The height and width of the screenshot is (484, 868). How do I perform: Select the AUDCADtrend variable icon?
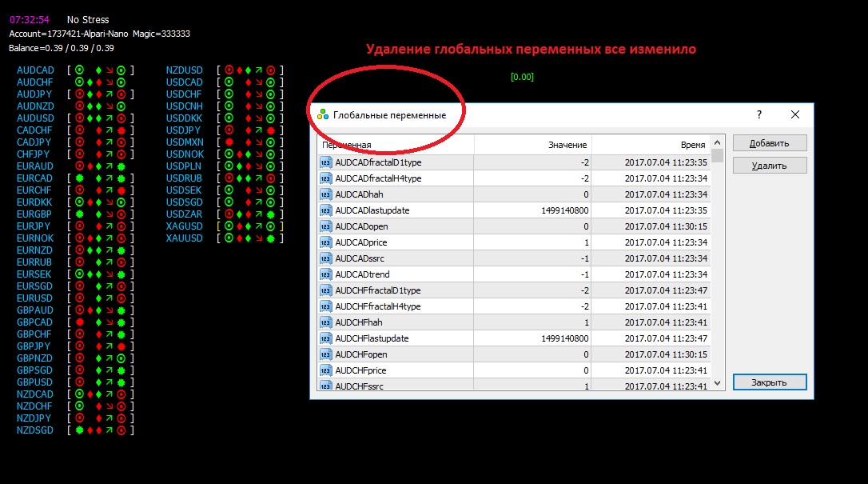(x=325, y=274)
